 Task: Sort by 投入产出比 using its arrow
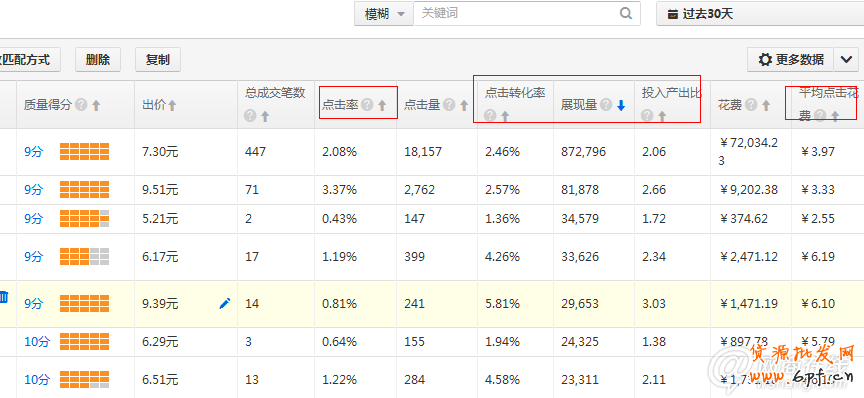click(662, 116)
